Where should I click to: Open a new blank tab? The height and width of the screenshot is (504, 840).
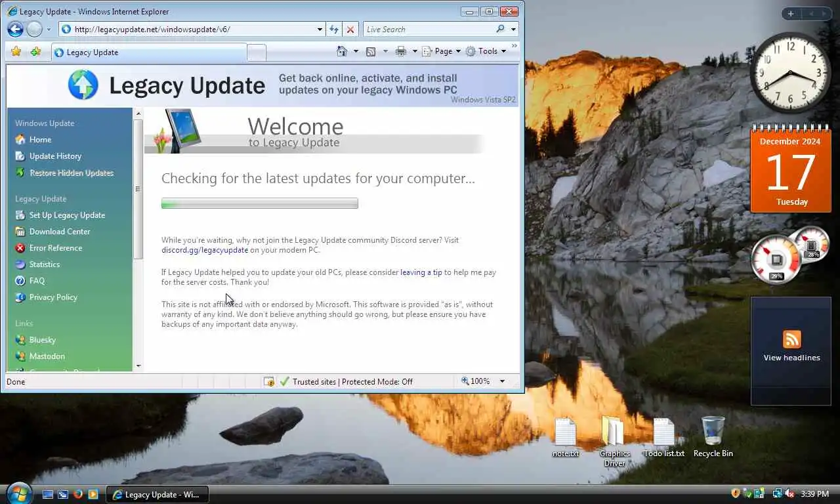pyautogui.click(x=257, y=52)
